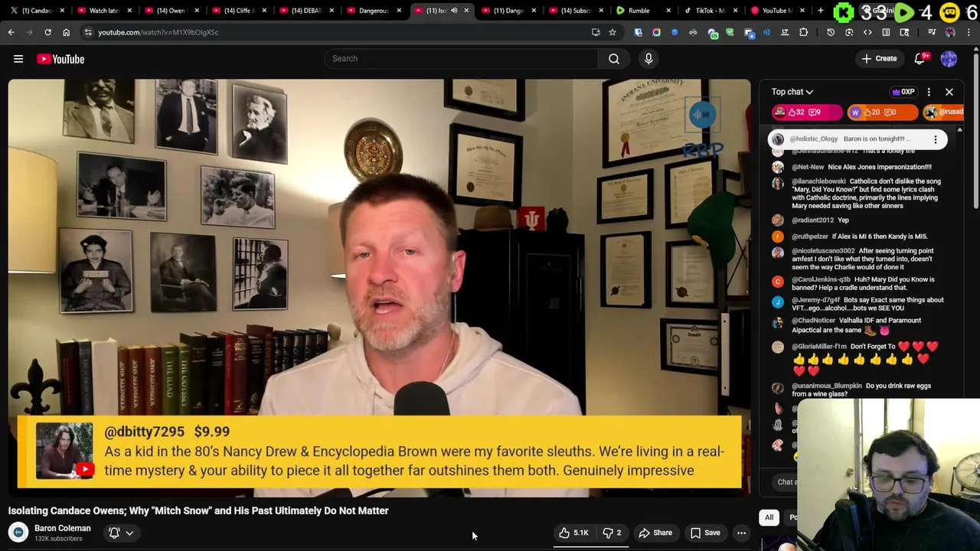Go back in the browser
This screenshot has height=551, width=980.
(x=11, y=32)
